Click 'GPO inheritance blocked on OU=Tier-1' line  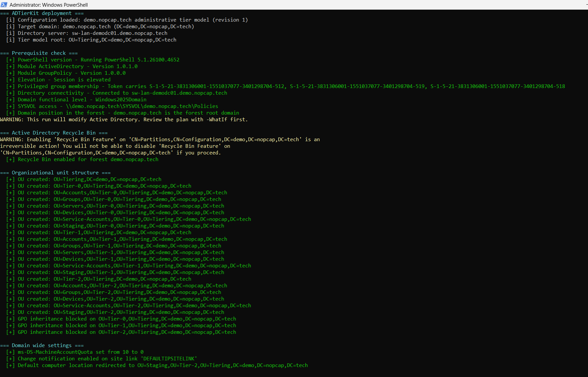pos(121,326)
